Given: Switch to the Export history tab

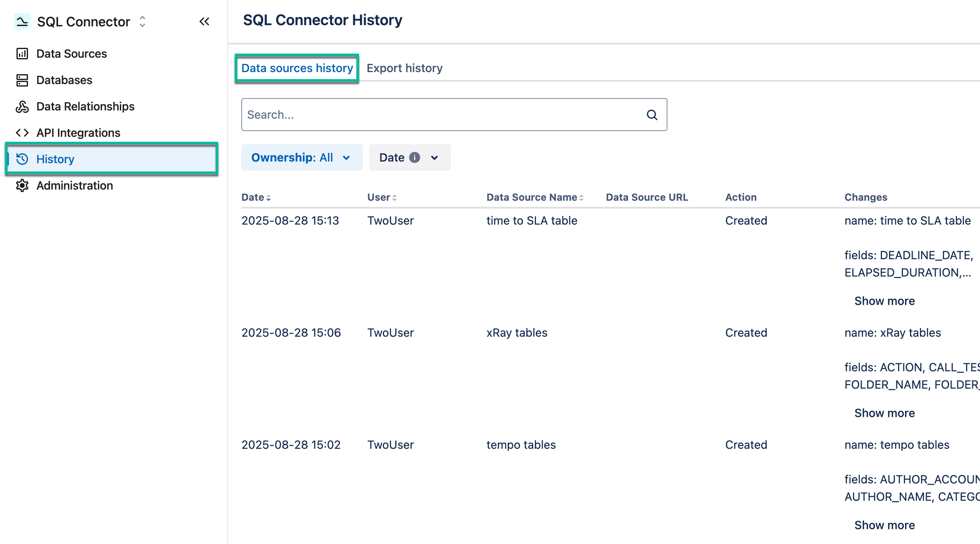Looking at the screenshot, I should point(404,68).
